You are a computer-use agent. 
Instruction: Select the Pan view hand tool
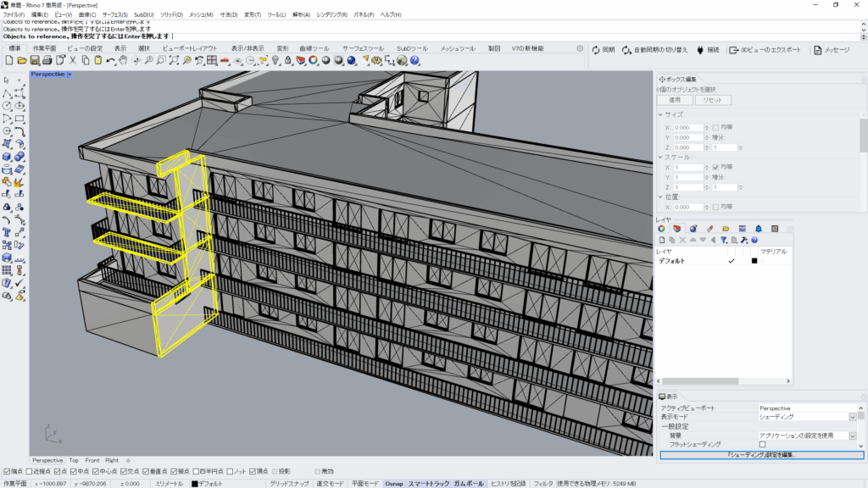(123, 61)
